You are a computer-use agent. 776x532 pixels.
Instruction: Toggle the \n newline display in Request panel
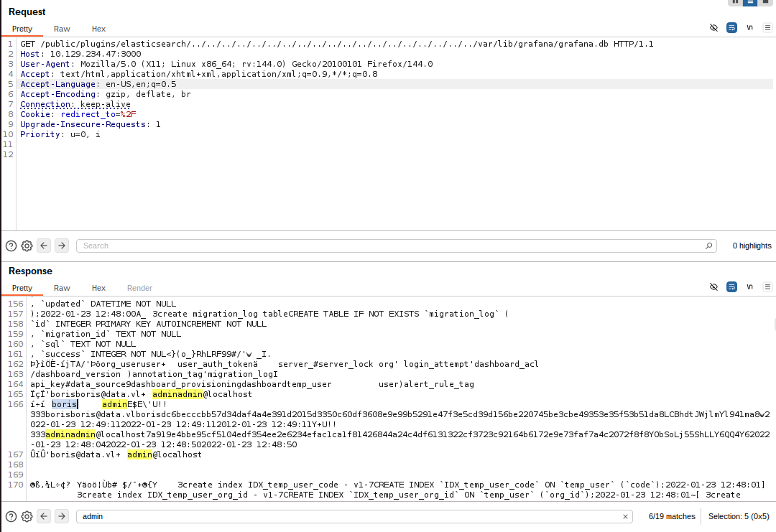click(x=749, y=28)
